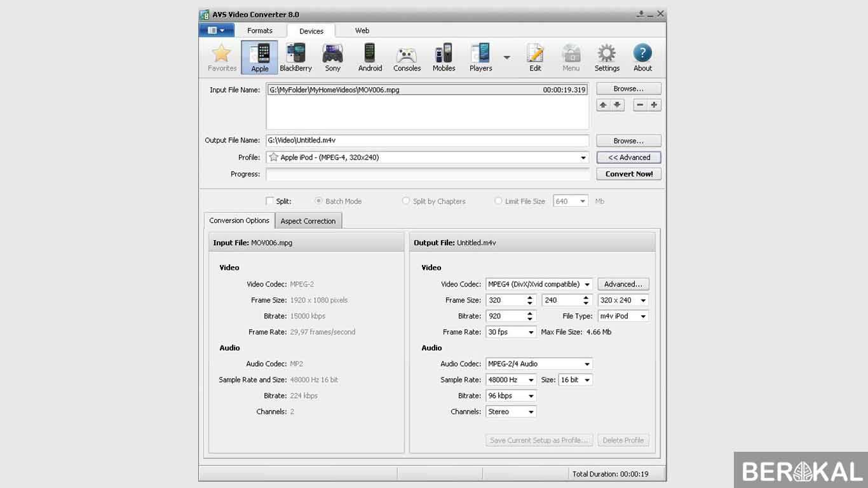Click the Convert Now! button
The width and height of the screenshot is (868, 488).
pyautogui.click(x=628, y=173)
